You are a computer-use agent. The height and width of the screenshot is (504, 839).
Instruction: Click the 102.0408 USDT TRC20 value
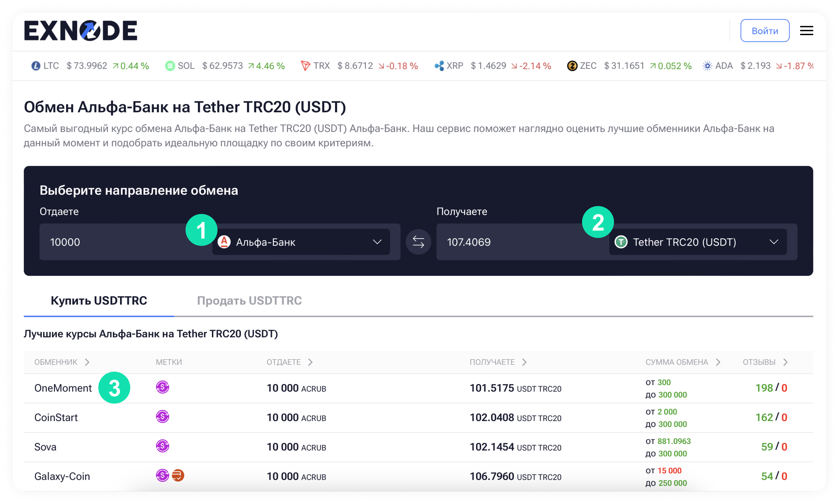pyautogui.click(x=515, y=417)
